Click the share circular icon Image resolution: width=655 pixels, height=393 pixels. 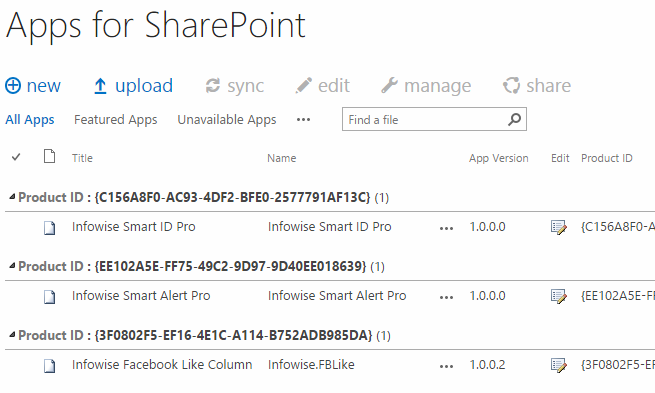tap(511, 86)
